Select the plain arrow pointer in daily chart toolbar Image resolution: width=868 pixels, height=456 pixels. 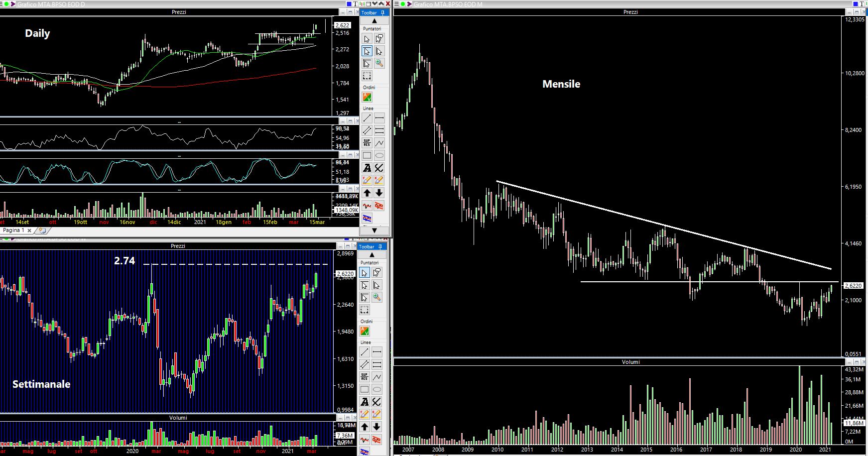pos(367,39)
